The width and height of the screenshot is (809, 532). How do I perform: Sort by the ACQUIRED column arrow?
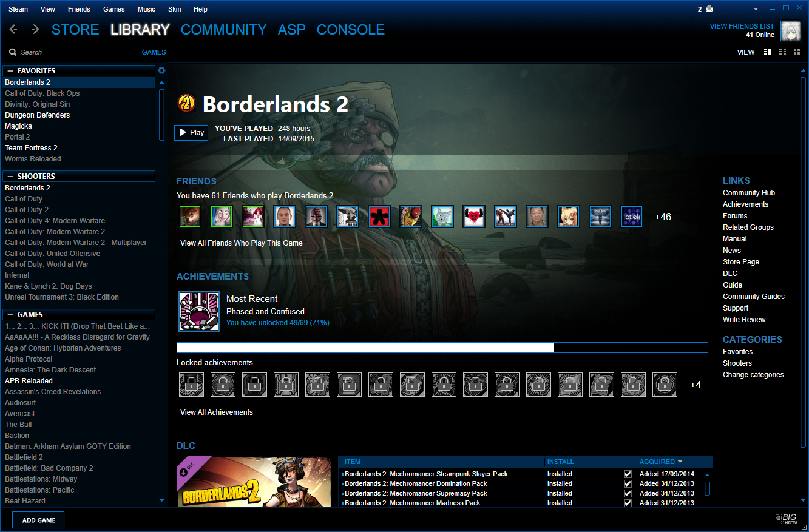click(680, 462)
